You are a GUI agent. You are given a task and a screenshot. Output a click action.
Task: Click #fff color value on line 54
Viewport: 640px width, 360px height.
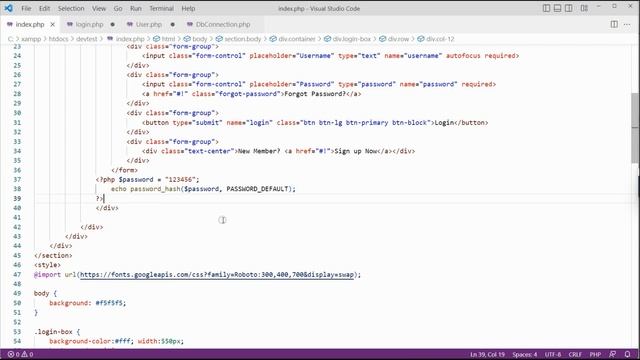pyautogui.click(x=122, y=341)
